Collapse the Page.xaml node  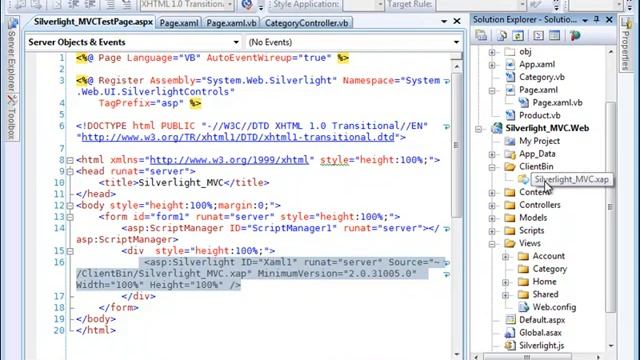[492, 90]
